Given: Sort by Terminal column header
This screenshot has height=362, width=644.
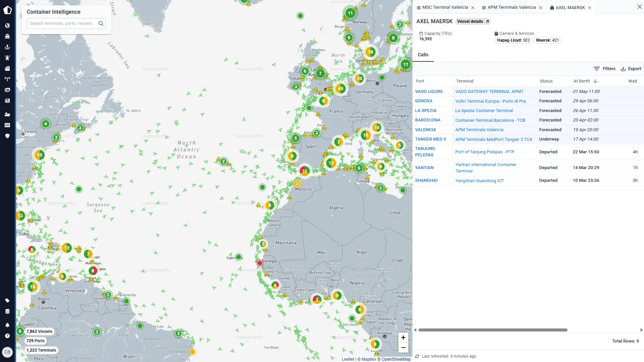Looking at the screenshot, I should tap(464, 81).
